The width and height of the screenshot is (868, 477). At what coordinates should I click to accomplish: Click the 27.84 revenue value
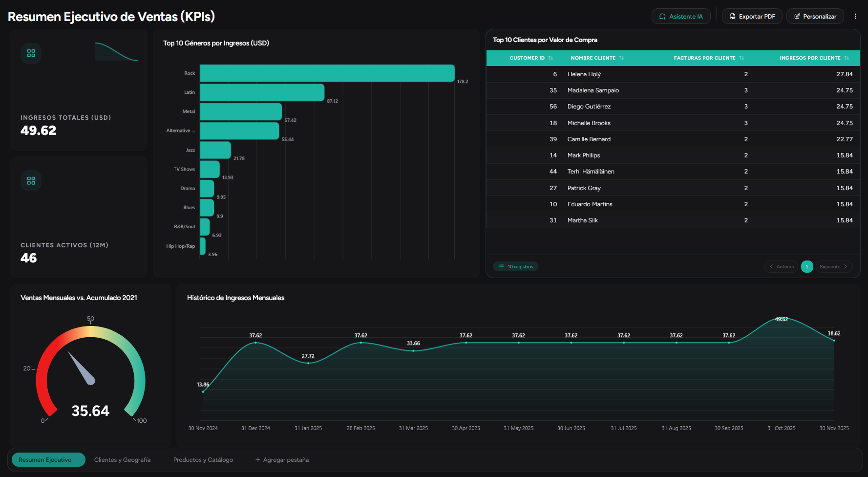click(x=845, y=74)
